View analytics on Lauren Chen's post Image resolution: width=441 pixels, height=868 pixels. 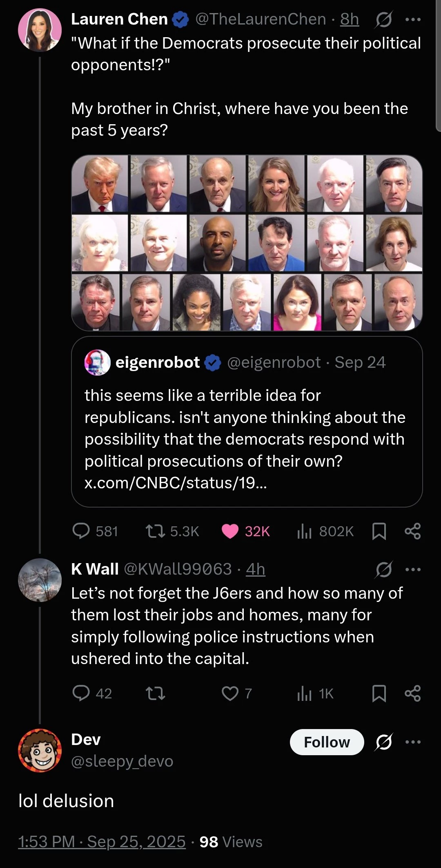(x=304, y=531)
